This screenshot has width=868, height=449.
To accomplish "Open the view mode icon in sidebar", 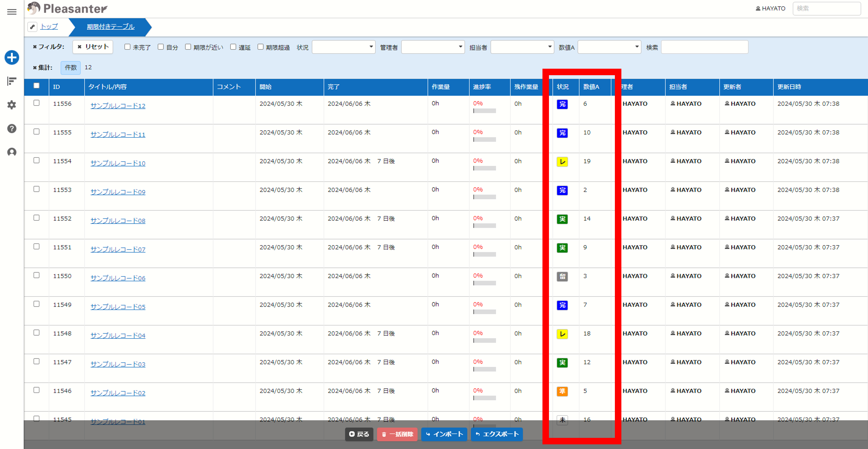I will tap(12, 81).
